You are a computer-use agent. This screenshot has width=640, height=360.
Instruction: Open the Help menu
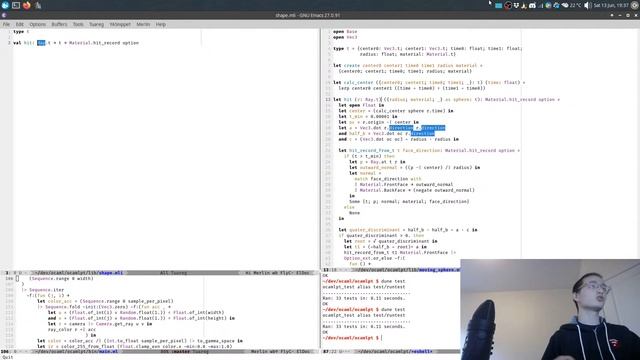[x=160, y=24]
